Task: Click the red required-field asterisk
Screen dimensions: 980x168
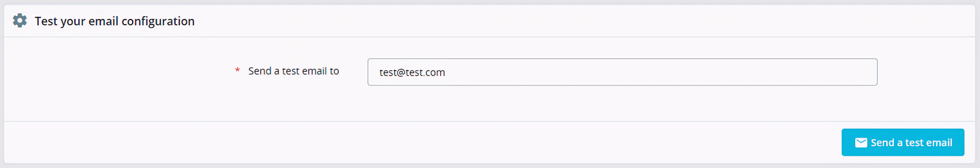Action: [237, 70]
